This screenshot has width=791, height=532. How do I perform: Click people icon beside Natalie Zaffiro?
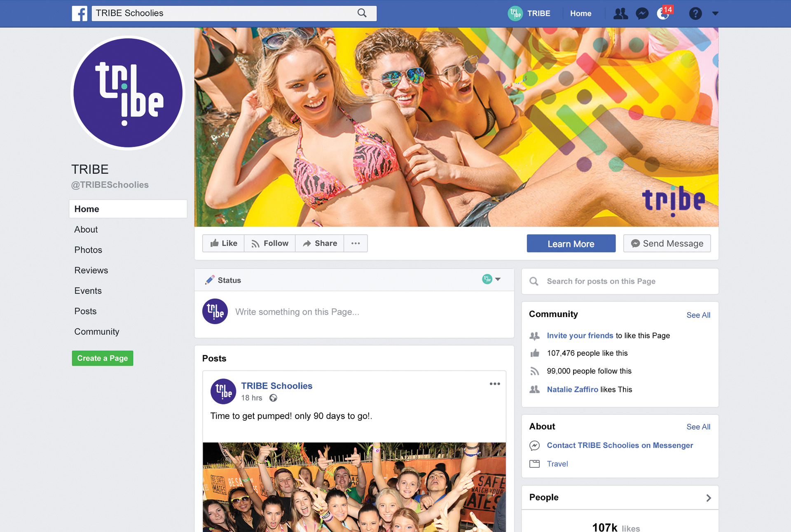534,389
